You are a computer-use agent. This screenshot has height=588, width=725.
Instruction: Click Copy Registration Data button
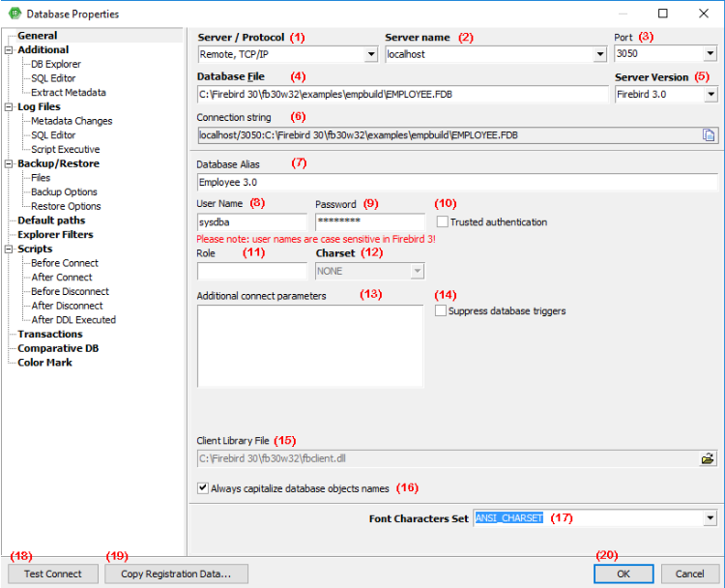point(176,573)
